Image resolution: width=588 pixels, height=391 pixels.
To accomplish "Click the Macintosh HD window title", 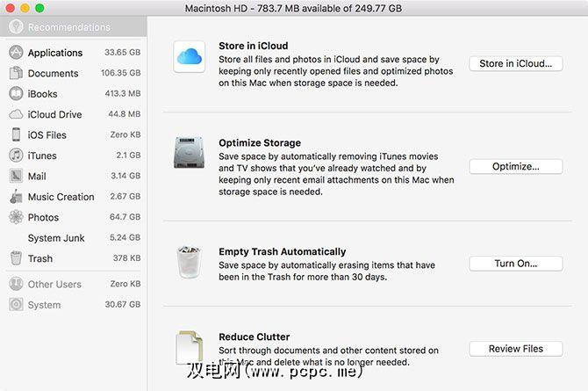I will tap(293, 8).
